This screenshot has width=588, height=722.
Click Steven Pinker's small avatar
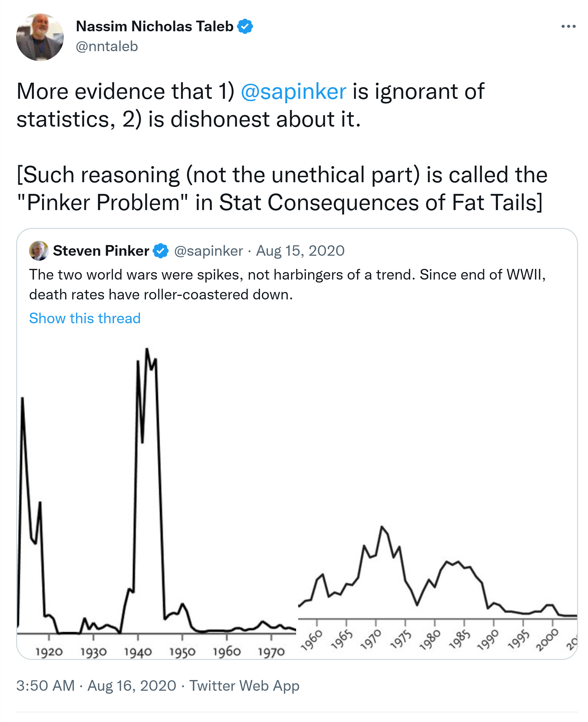39,251
